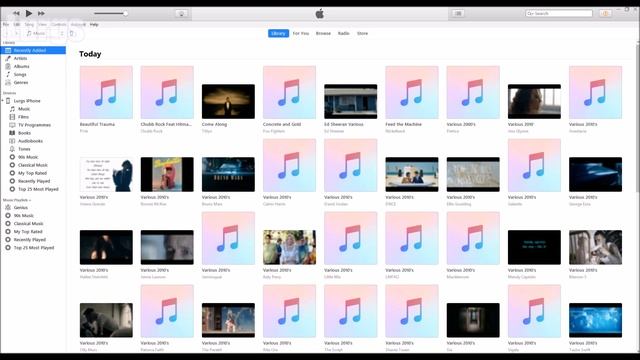
Task: Open the Music media picker dropdown
Action: pos(45,33)
